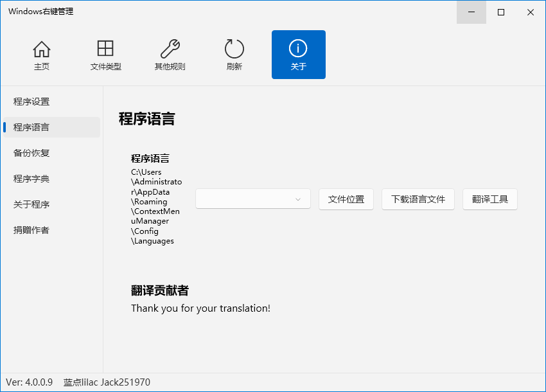This screenshot has height=392, width=546.
Task: Open the 其他规则 wrench icon
Action: (x=170, y=55)
